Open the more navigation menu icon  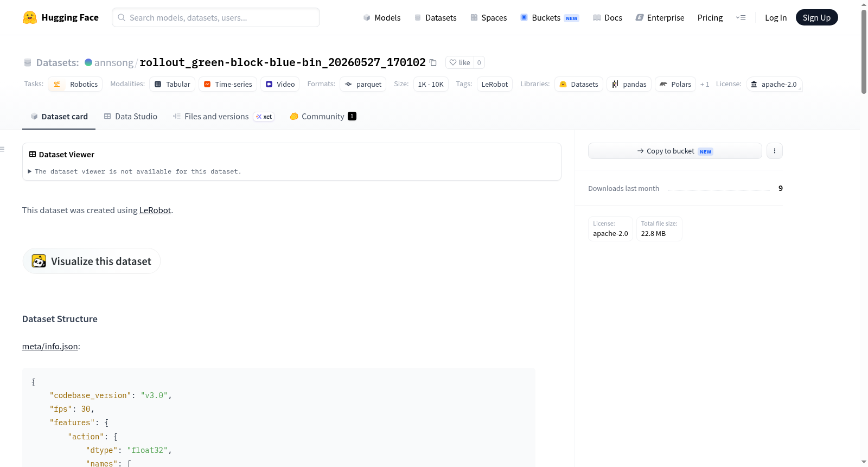(x=741, y=17)
